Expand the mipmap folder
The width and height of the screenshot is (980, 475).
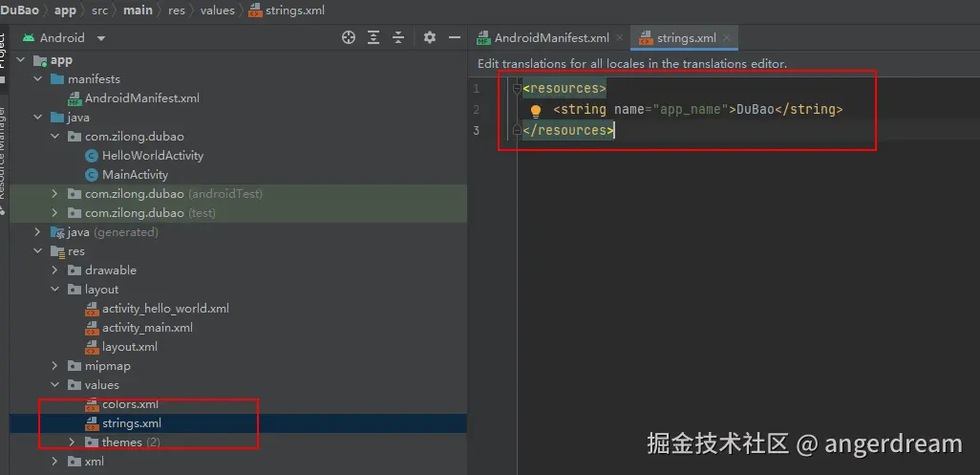(x=55, y=366)
